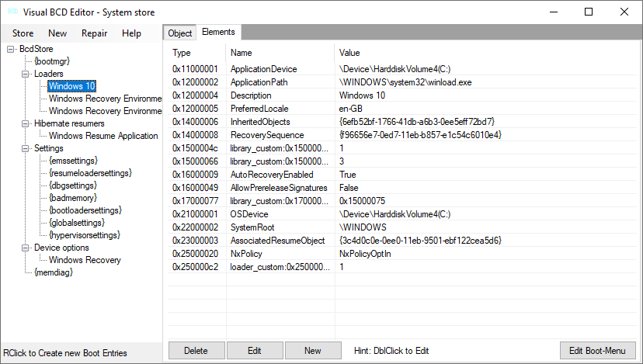Select the SystemRoot element row
The width and height of the screenshot is (643, 364).
click(403, 227)
